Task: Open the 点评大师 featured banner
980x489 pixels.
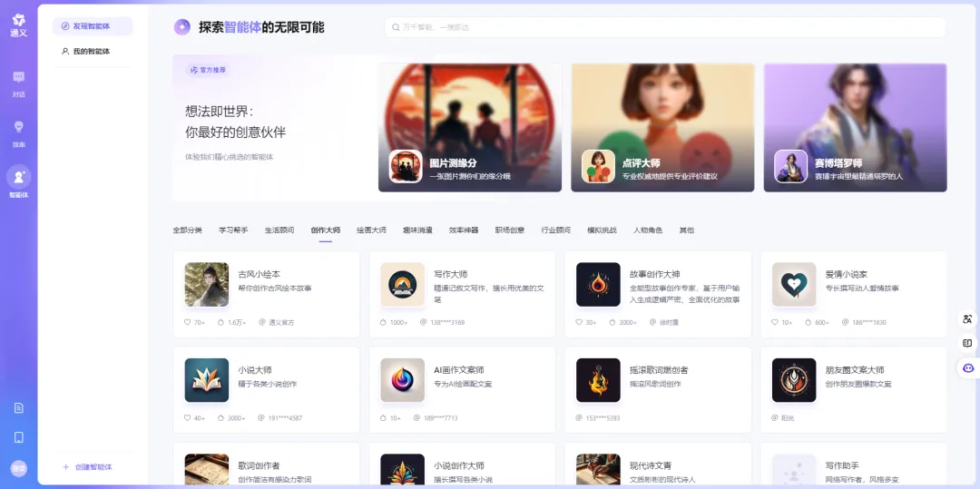Action: 662,127
